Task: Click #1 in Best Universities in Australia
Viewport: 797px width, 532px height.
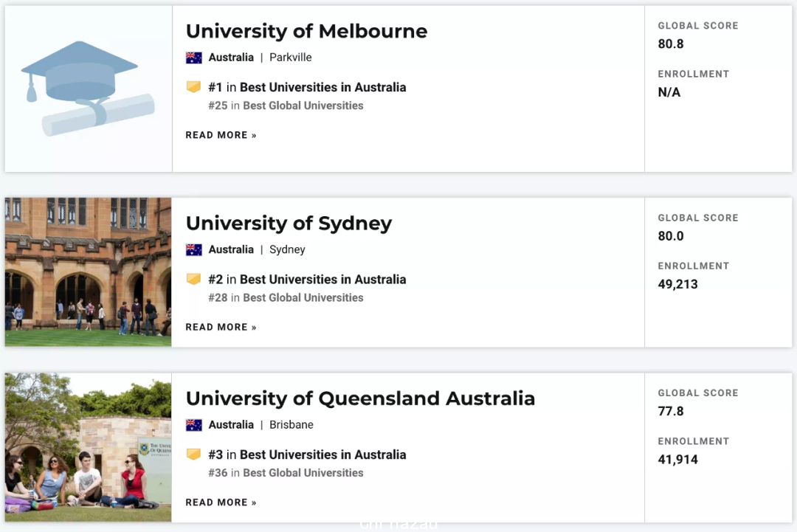Action: click(307, 87)
